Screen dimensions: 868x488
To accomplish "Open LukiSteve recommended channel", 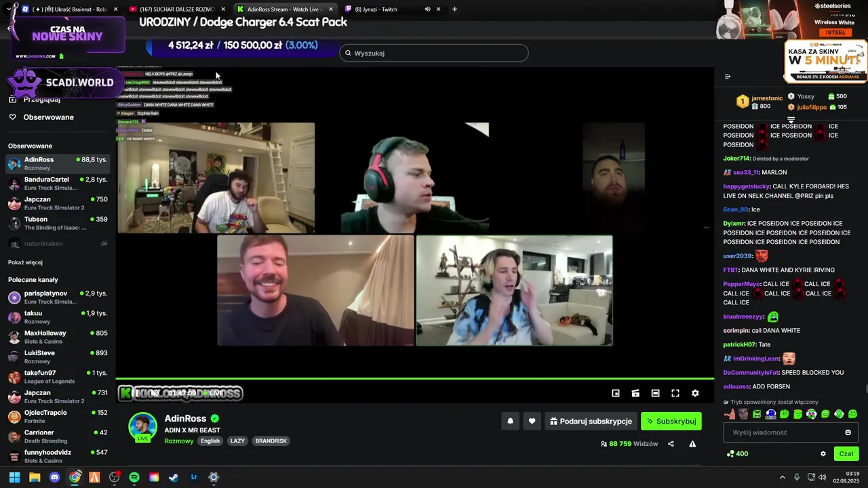I will tap(58, 357).
